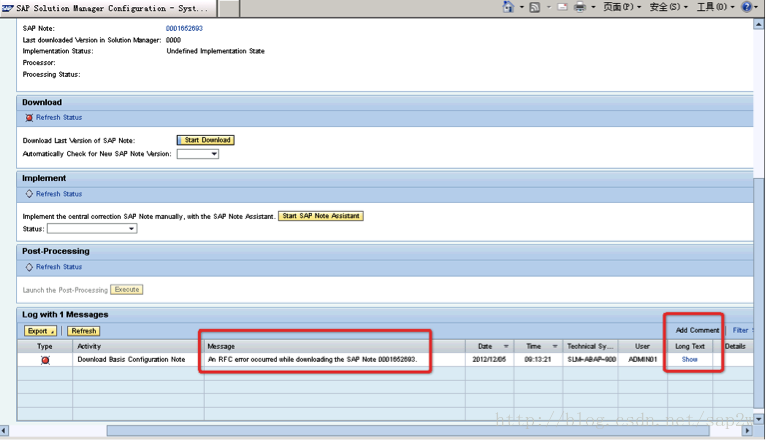This screenshot has width=766, height=440.
Task: Select the 2012/12/05 date cell
Action: tap(489, 359)
